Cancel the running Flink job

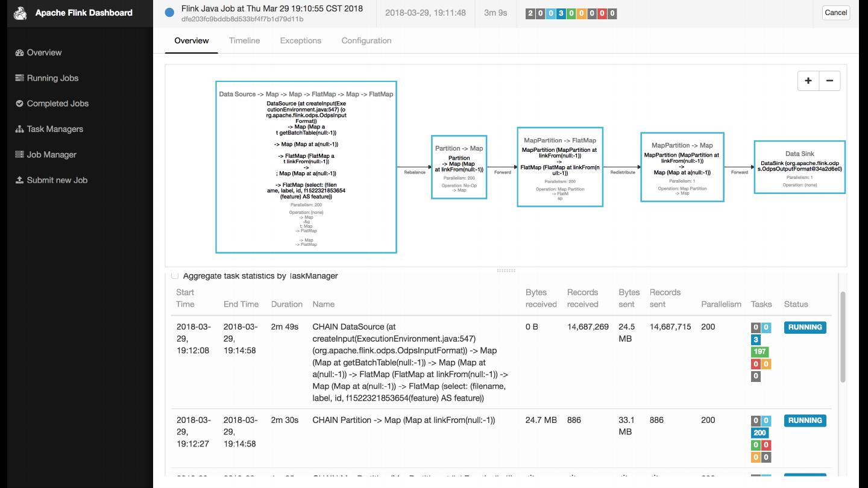(x=836, y=13)
